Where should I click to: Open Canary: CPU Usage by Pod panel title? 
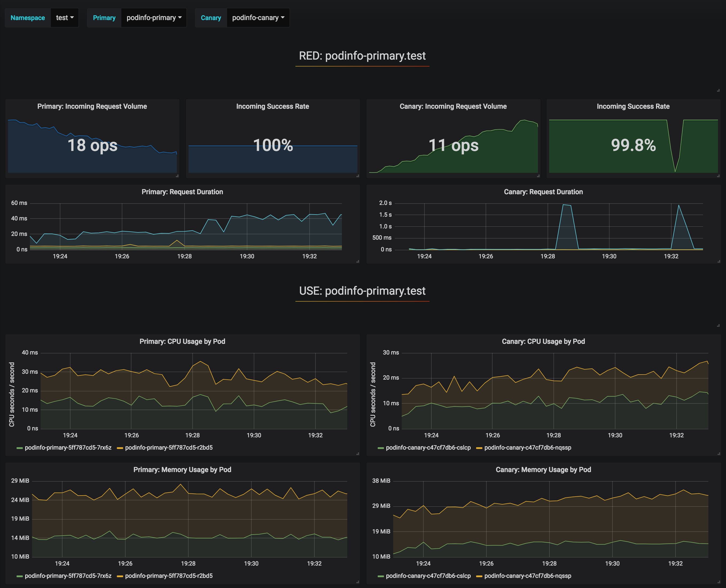(x=543, y=341)
